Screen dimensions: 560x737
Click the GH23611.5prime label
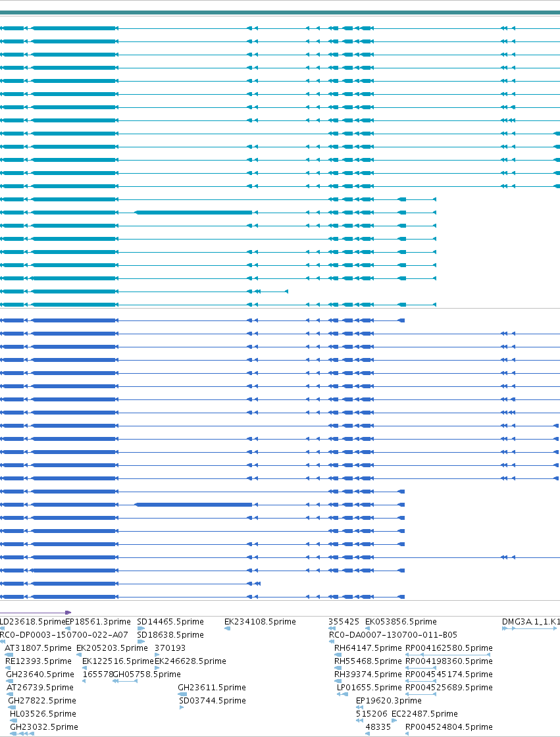(x=212, y=687)
